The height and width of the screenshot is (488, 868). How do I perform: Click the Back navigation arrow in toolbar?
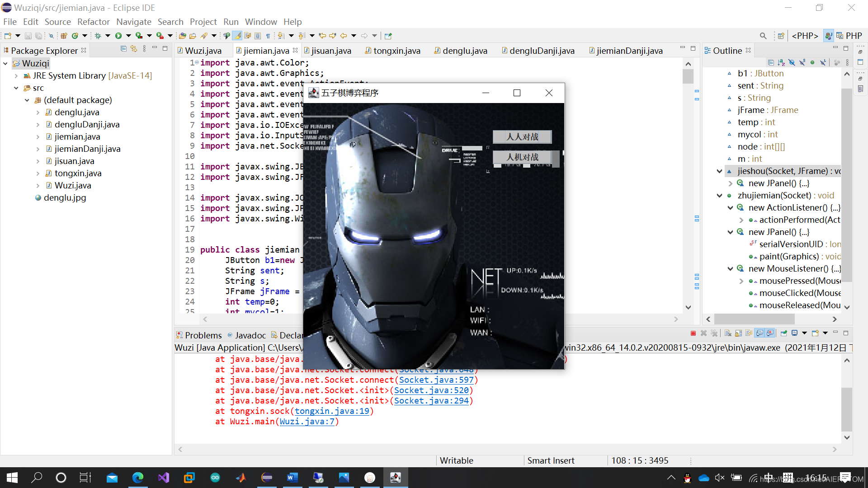(344, 36)
